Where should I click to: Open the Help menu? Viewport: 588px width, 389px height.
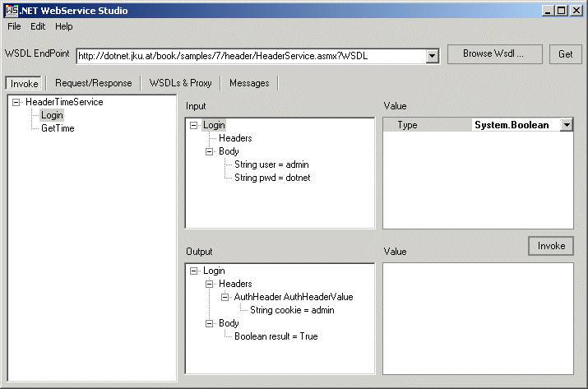(64, 26)
